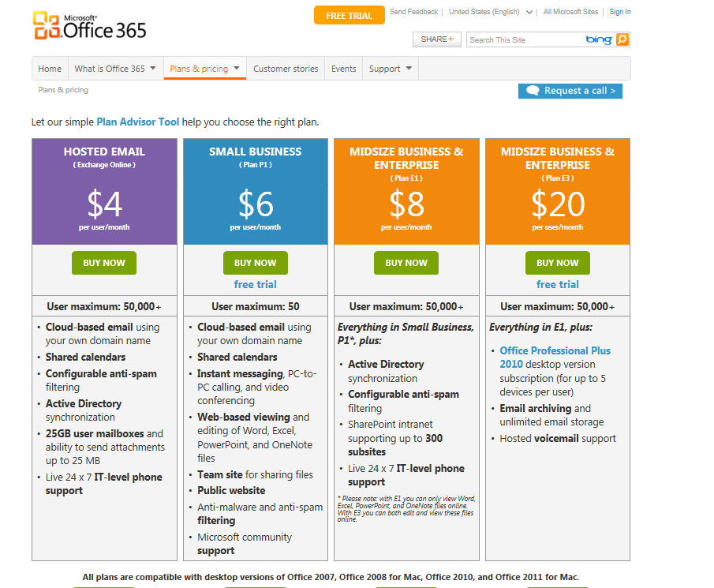Click the speech bubble icon on Request a call
714x588 pixels.
point(533,91)
